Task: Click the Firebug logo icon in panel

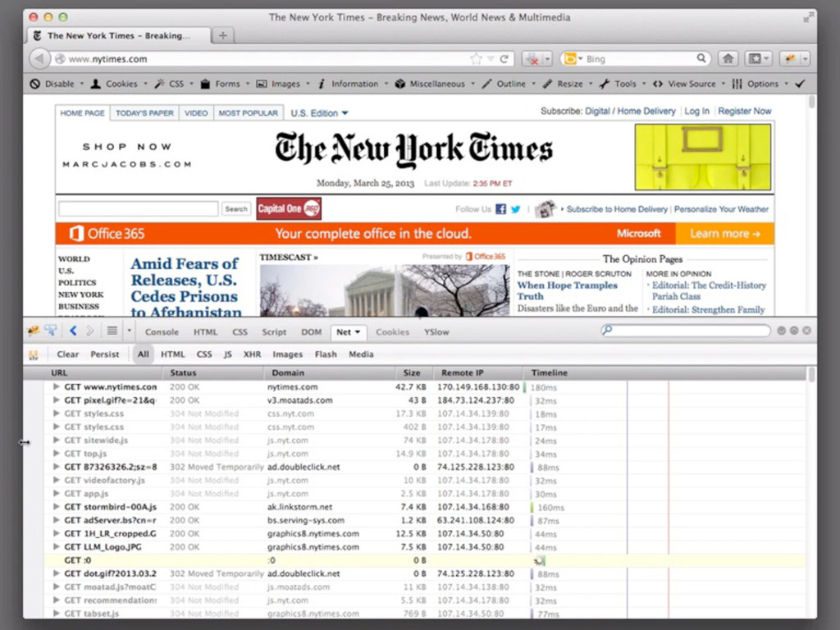Action: click(33, 331)
